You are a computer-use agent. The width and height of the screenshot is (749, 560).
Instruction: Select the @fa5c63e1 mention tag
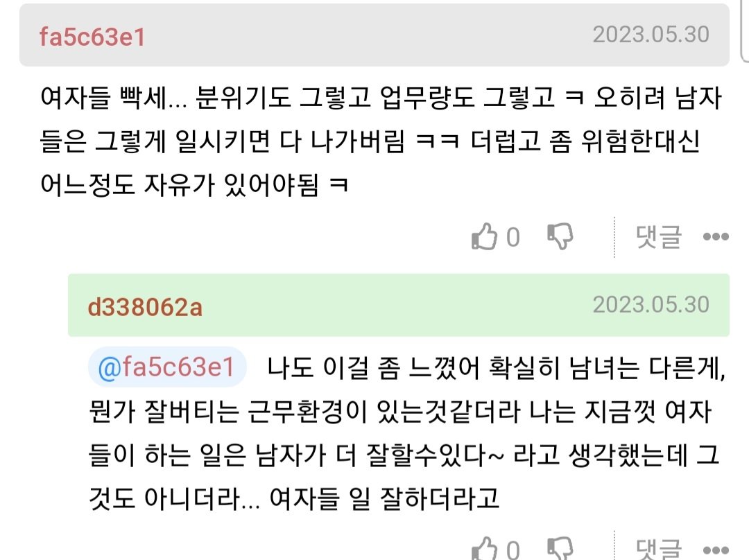pyautogui.click(x=167, y=367)
